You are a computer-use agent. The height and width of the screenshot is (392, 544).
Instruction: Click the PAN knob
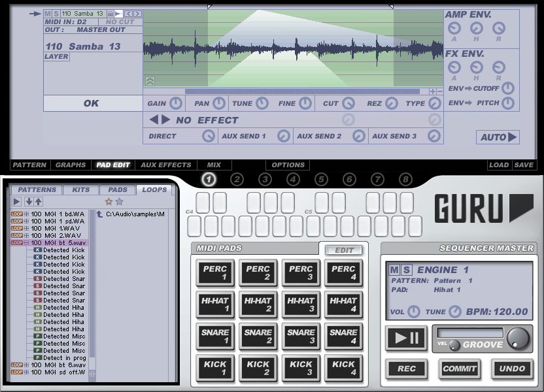219,103
